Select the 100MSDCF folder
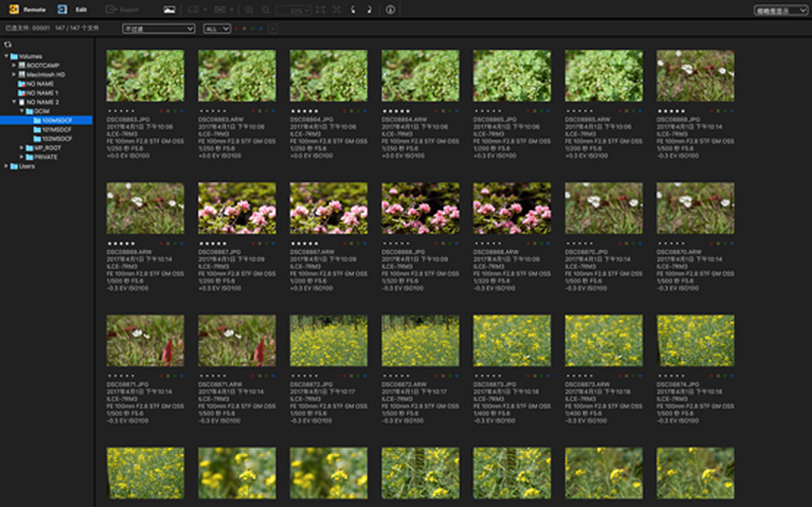 (47, 120)
